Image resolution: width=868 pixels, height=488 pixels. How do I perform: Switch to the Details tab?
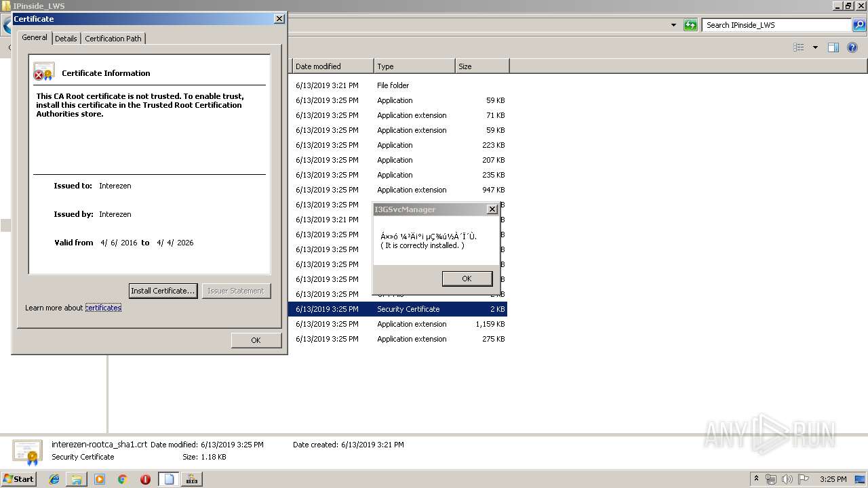point(66,39)
